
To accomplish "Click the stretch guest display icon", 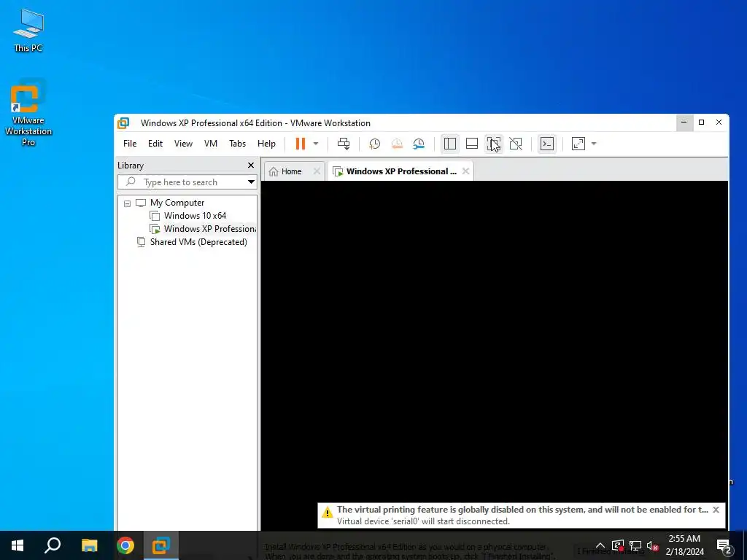I will (x=578, y=144).
